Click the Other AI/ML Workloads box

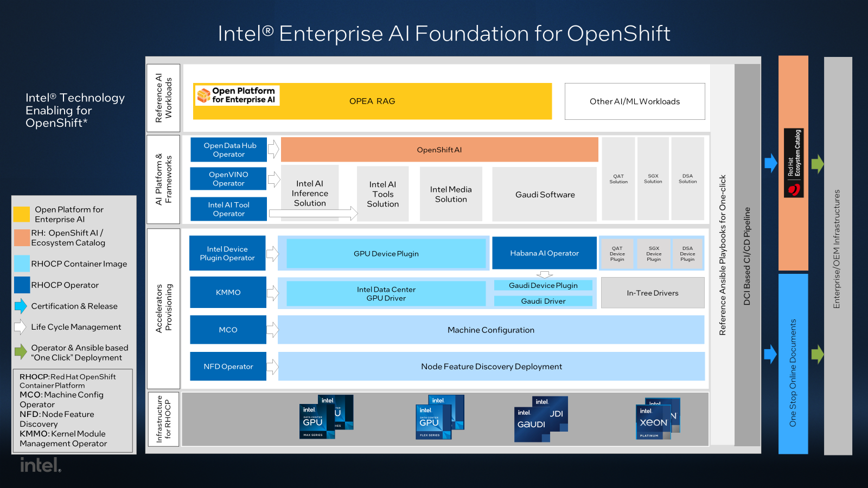(635, 101)
